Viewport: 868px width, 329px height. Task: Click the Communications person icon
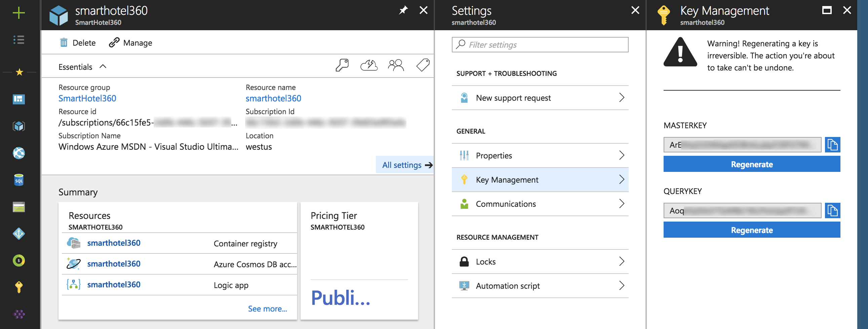coord(464,204)
